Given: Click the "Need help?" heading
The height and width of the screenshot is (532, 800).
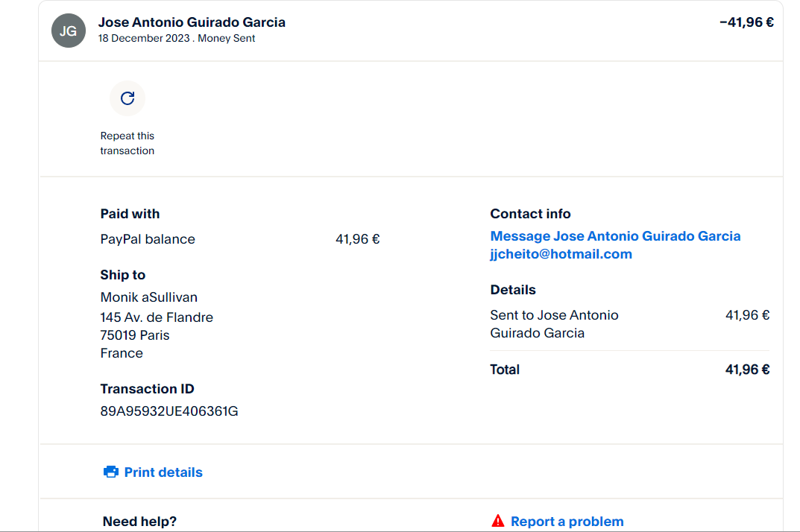Looking at the screenshot, I should click(139, 522).
